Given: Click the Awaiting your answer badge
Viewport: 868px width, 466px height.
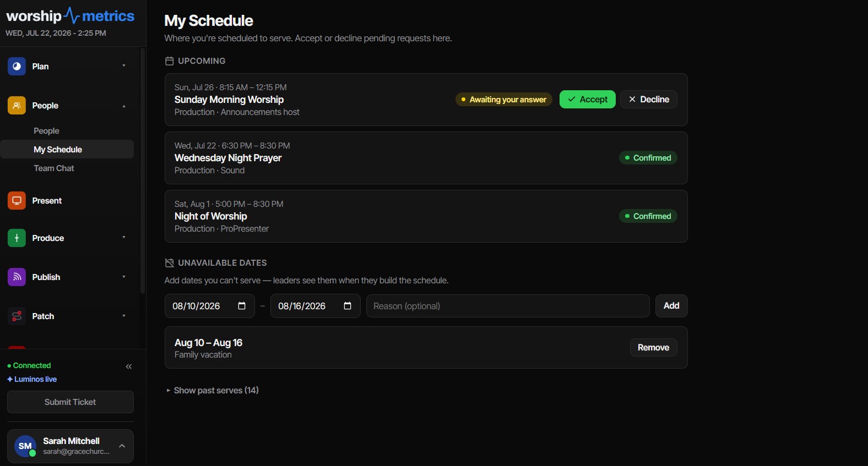Looking at the screenshot, I should (504, 100).
